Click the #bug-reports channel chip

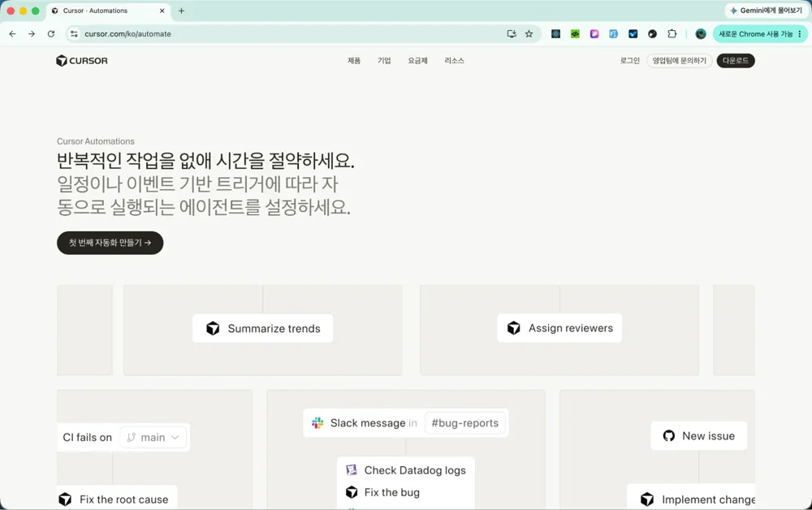coord(464,423)
